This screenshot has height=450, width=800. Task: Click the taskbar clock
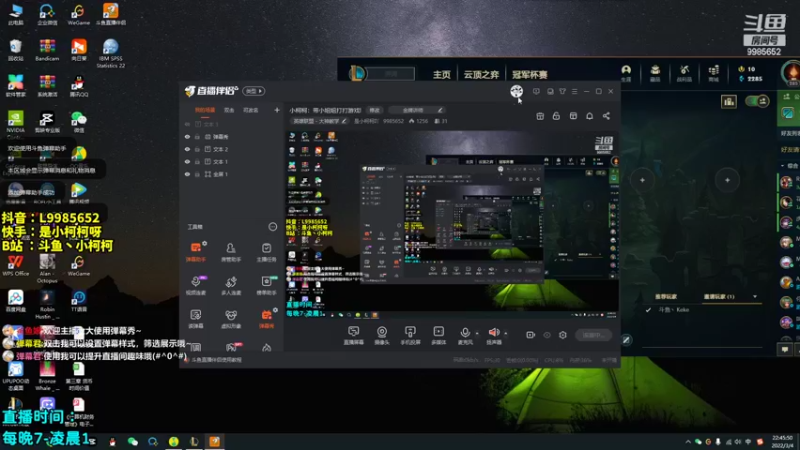click(x=782, y=442)
